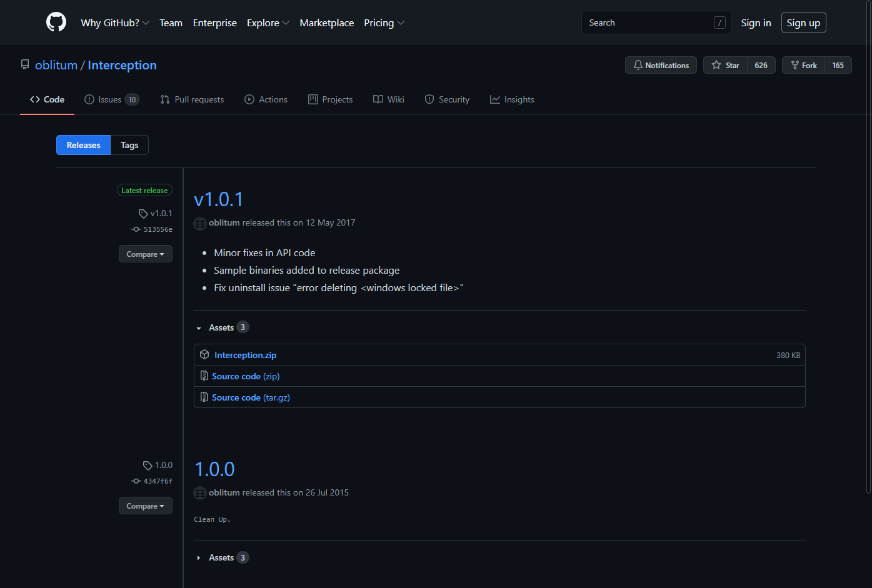Click oblitum author name on 1.0.0

[x=224, y=492]
